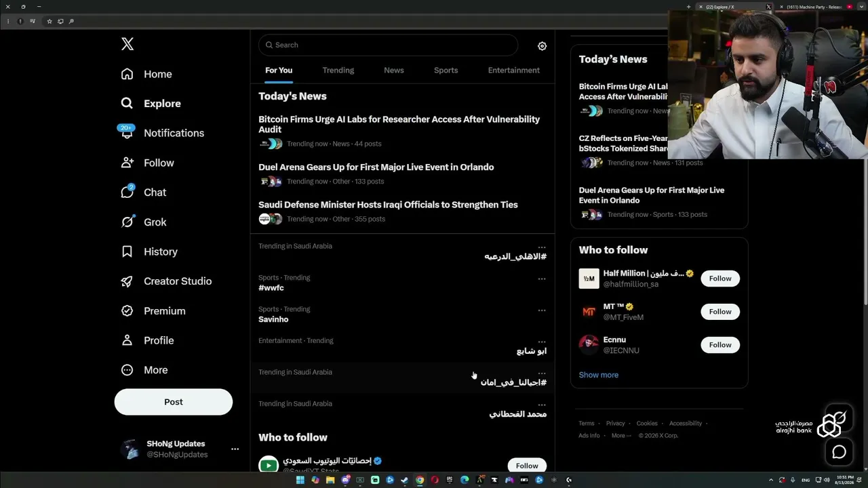Screen dimensions: 868x488
Task: Open more options for #اجيالنا_في_امان trend
Action: 542,373
